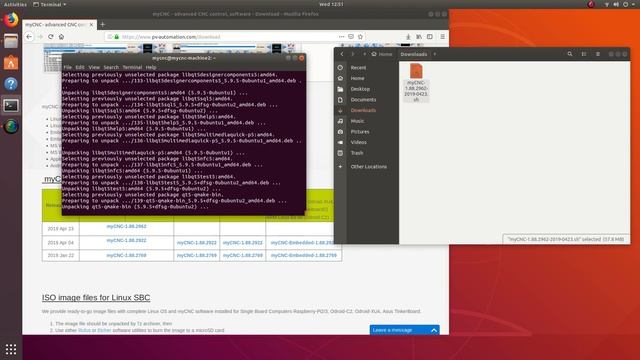640x360 pixels.
Task: Open Firefox page actions ellipsis menu
Action: point(341,37)
